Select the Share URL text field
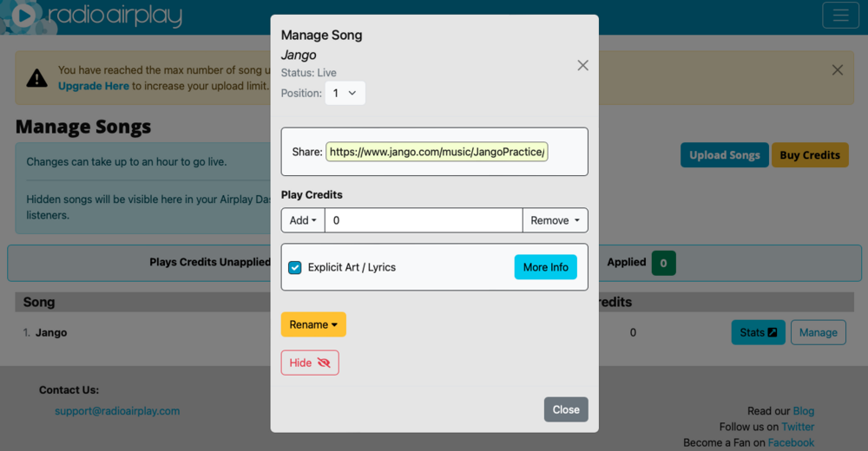 coord(437,152)
